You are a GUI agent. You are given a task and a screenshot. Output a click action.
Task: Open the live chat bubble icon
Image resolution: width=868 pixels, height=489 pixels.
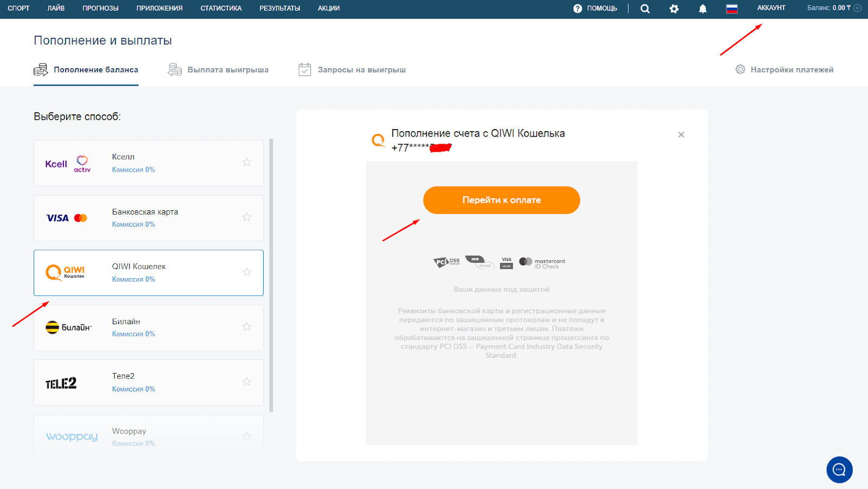click(839, 469)
